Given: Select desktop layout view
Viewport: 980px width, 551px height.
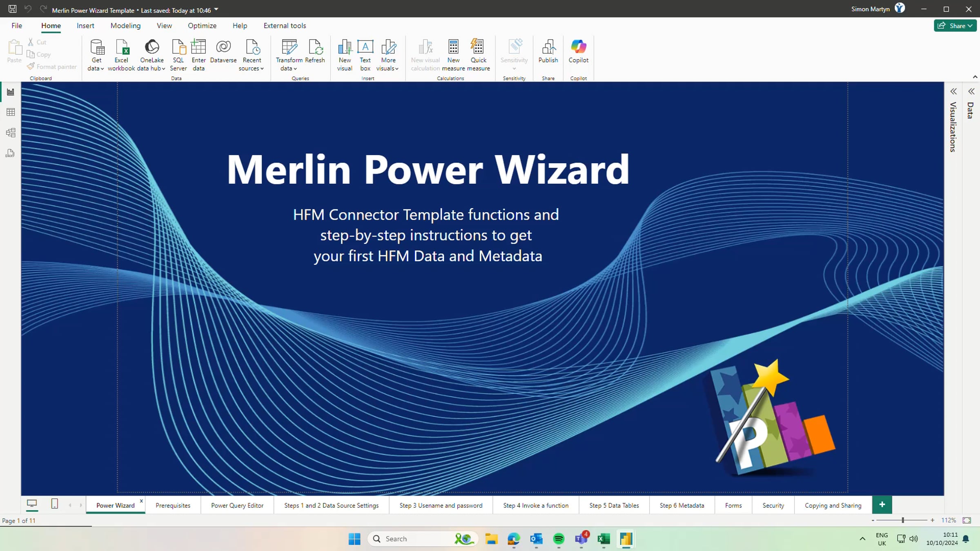Looking at the screenshot, I should pos(32,504).
